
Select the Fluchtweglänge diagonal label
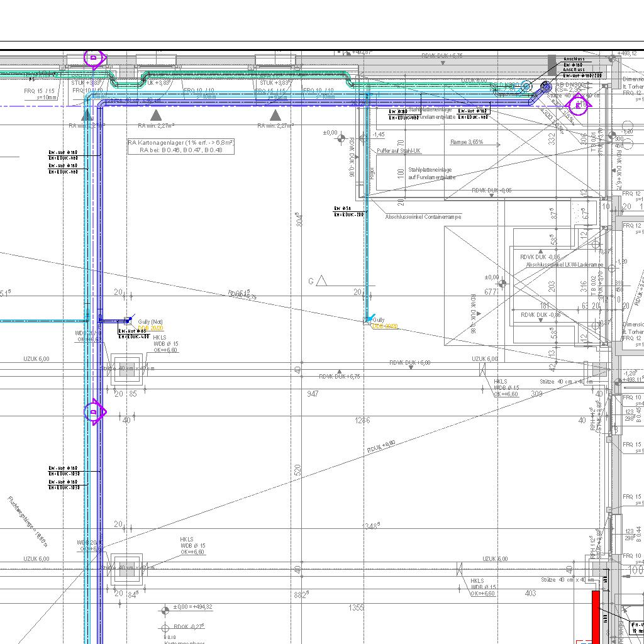pos(28,521)
